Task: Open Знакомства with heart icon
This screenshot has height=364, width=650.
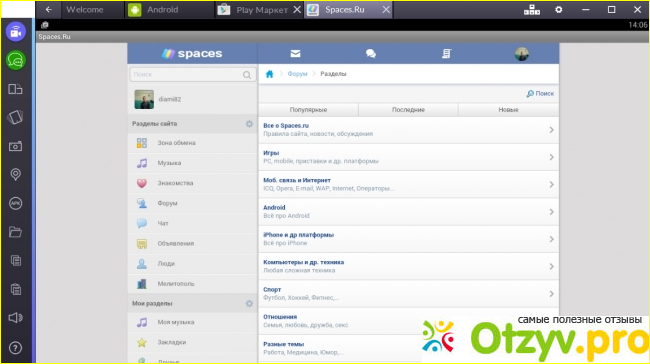Action: [192, 183]
